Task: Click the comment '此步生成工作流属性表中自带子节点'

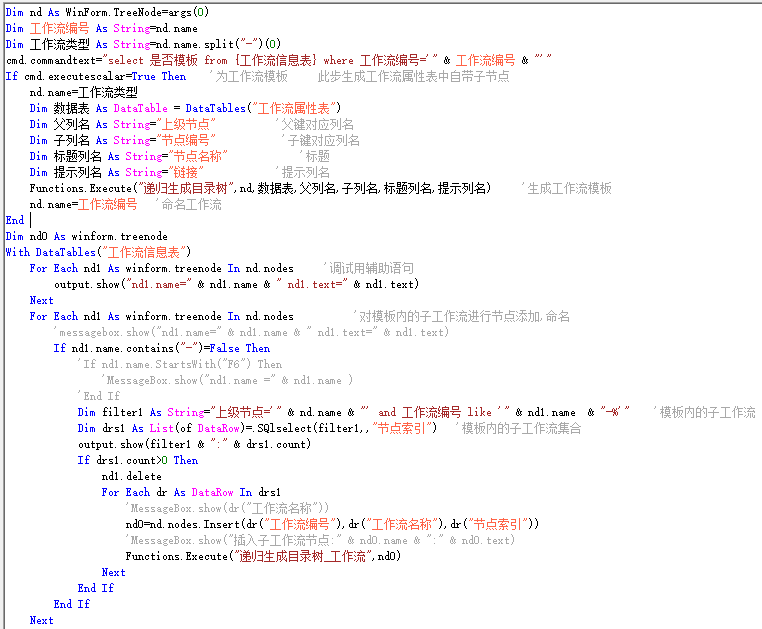Action: click(414, 76)
